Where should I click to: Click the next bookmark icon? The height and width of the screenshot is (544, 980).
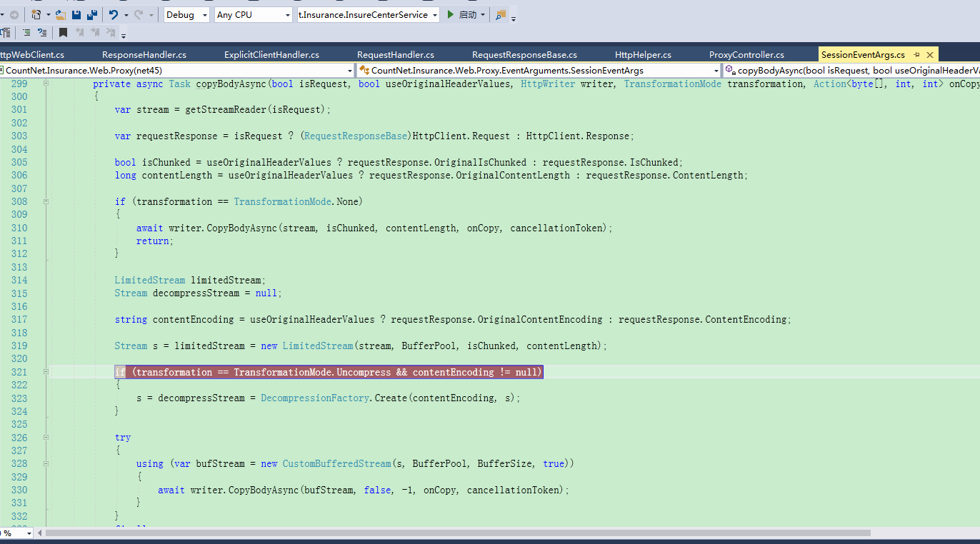coord(96,32)
